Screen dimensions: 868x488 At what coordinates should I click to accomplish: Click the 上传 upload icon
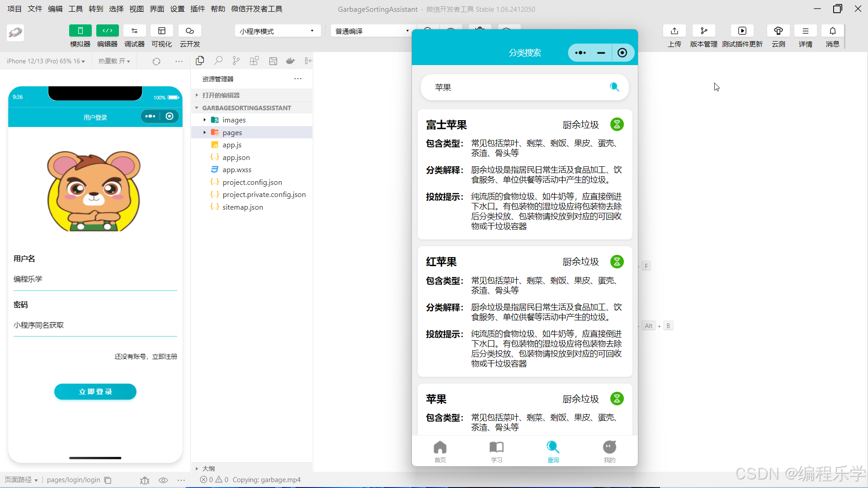pyautogui.click(x=674, y=31)
